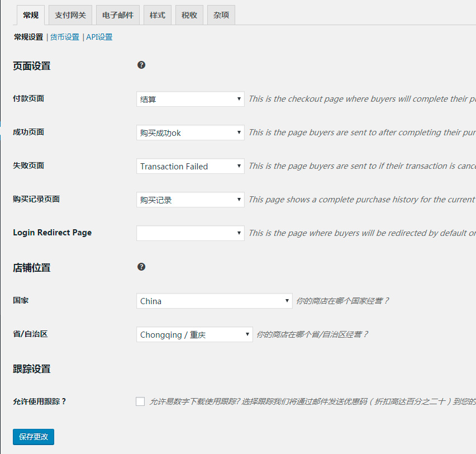Click the help icon beside 店铺位置
The width and height of the screenshot is (476, 454).
[141, 267]
